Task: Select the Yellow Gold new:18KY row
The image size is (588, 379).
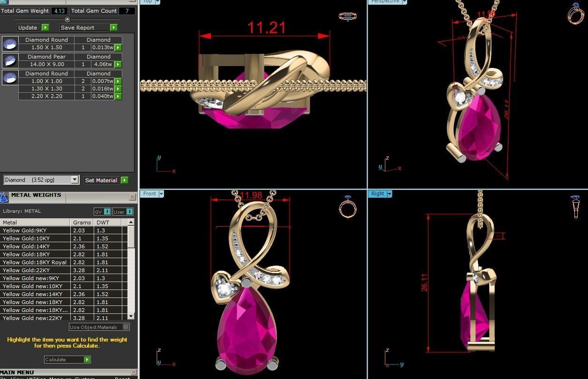Action: [63, 302]
